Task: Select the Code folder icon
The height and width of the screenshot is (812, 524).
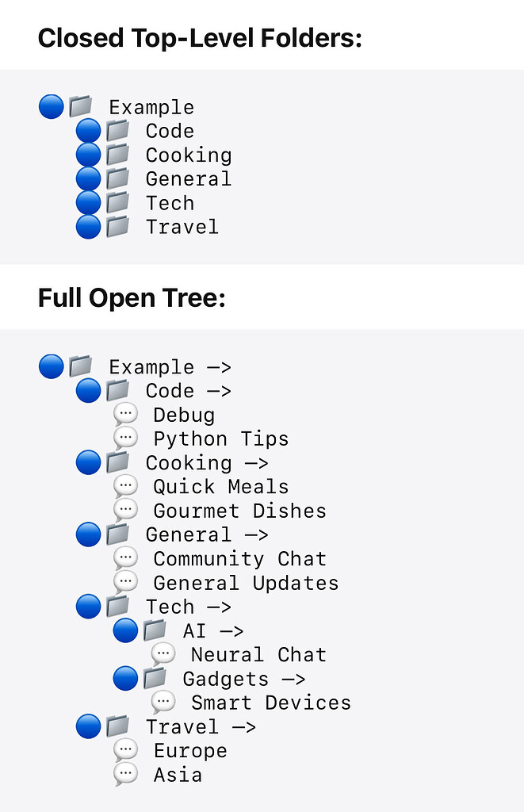Action: [119, 389]
